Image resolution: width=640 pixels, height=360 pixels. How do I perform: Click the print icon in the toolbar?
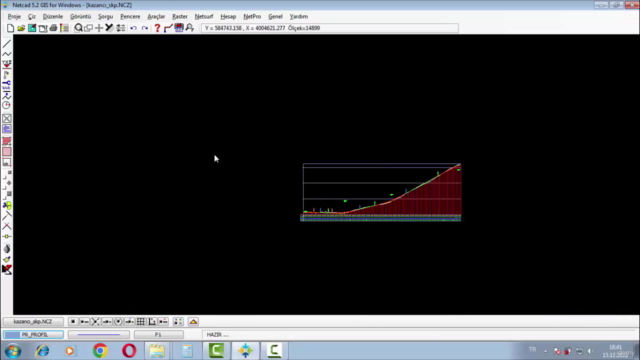click(53, 28)
